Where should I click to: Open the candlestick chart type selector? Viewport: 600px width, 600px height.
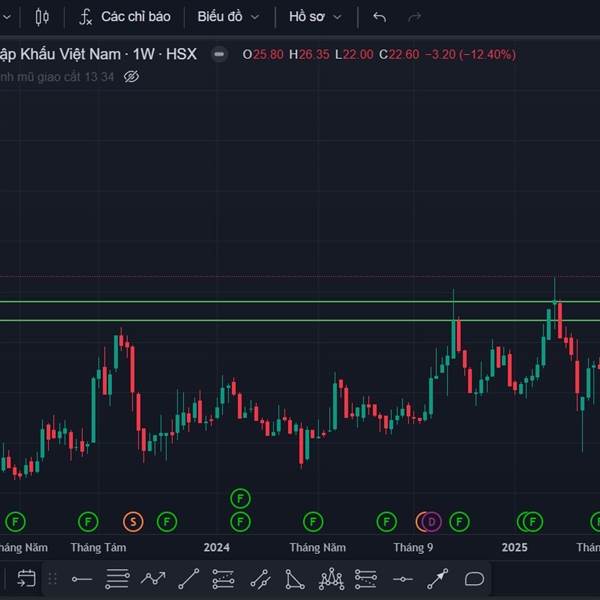(x=42, y=17)
